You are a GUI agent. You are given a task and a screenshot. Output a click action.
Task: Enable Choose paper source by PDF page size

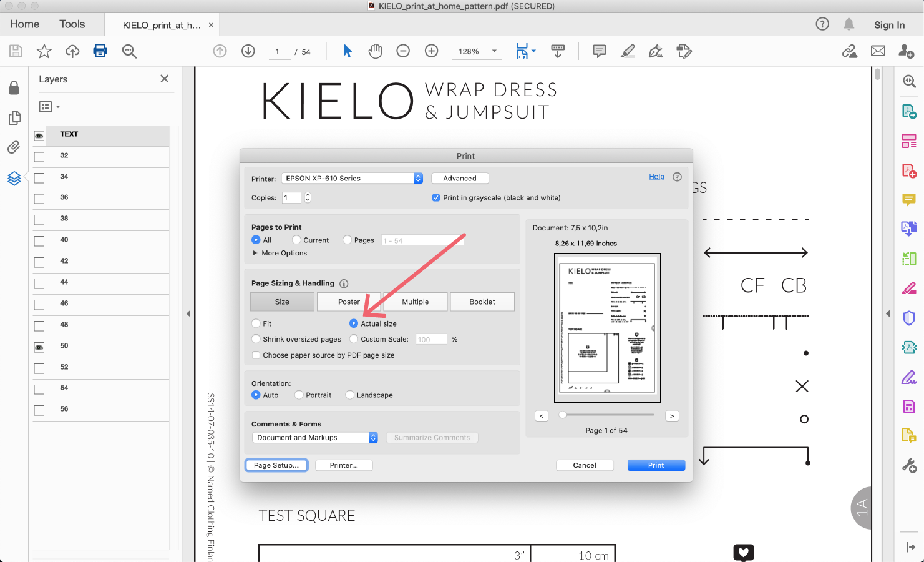pos(256,355)
